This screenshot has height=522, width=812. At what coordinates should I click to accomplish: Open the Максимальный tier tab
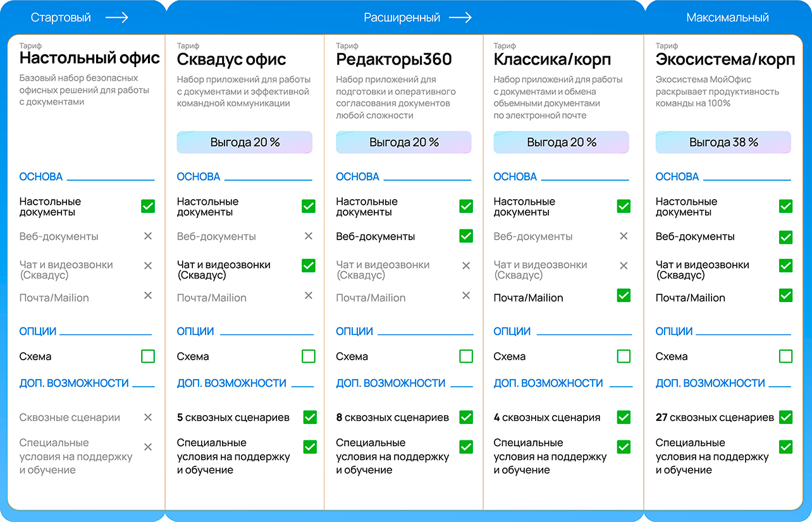[727, 18]
